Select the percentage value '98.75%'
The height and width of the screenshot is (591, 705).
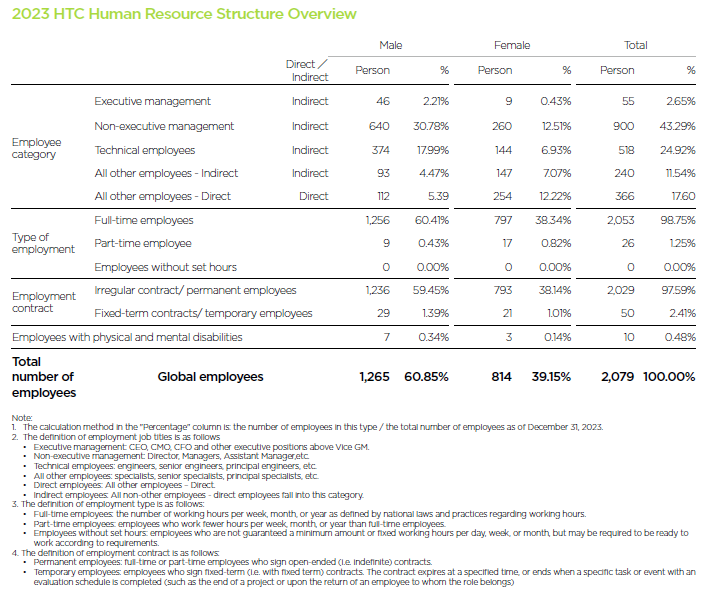pos(678,220)
